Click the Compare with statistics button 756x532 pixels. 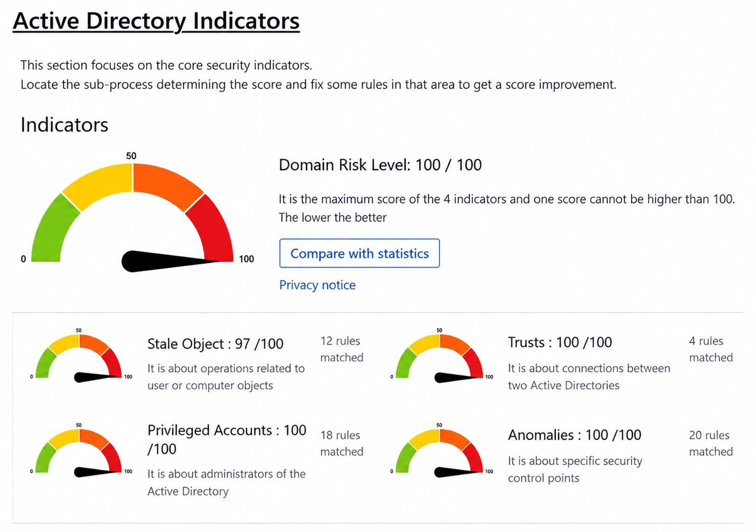tap(360, 253)
